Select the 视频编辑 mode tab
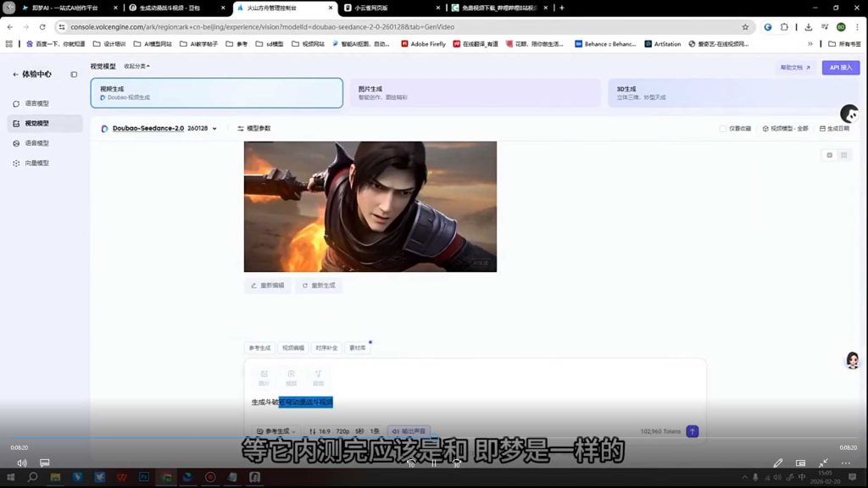The height and width of the screenshot is (488, 868). click(292, 348)
